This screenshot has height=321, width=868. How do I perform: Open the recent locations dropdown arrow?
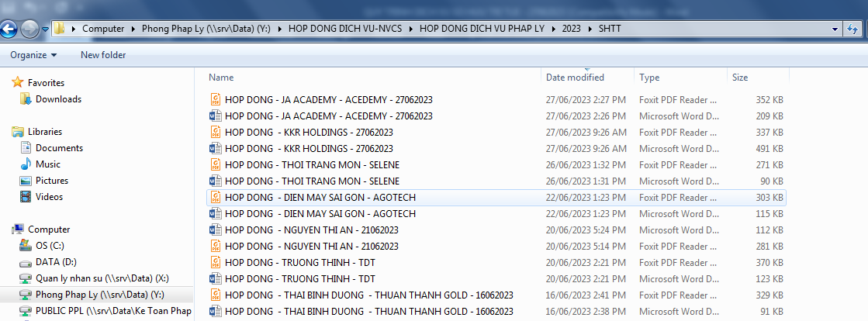click(46, 29)
